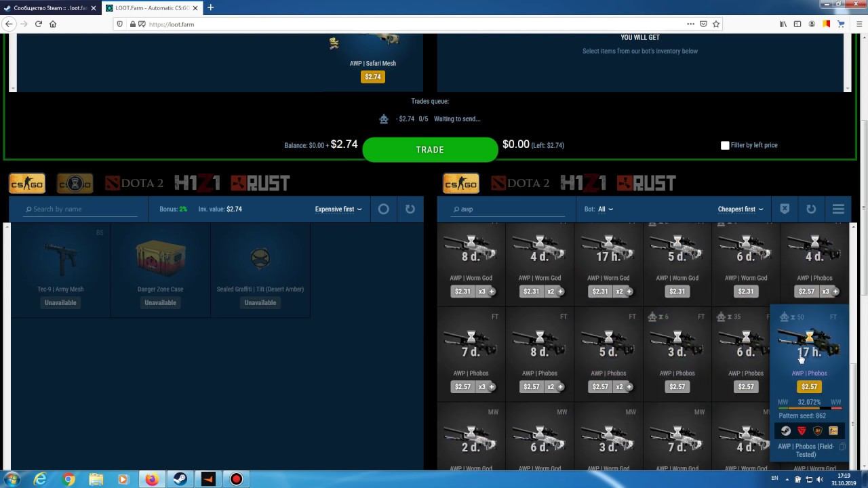The image size is (868, 488).
Task: Open the Firefox application menu
Action: coord(859,24)
